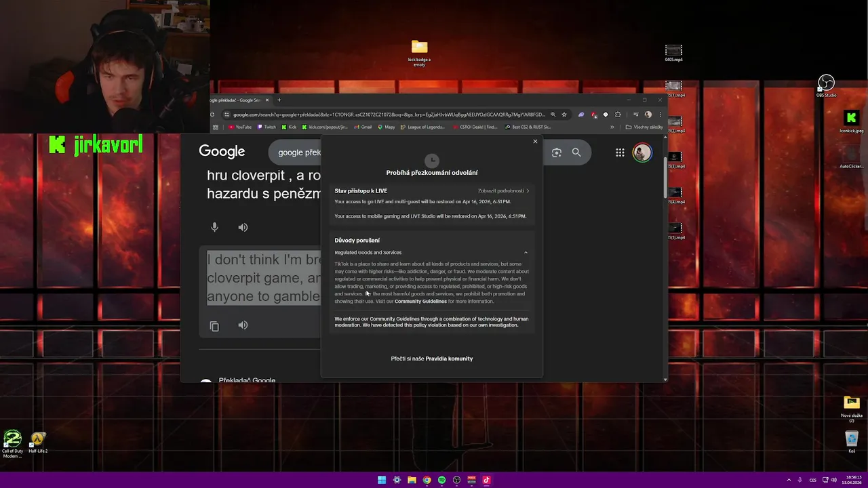Open the Gmail bookmark
The image size is (868, 488).
[x=362, y=127]
